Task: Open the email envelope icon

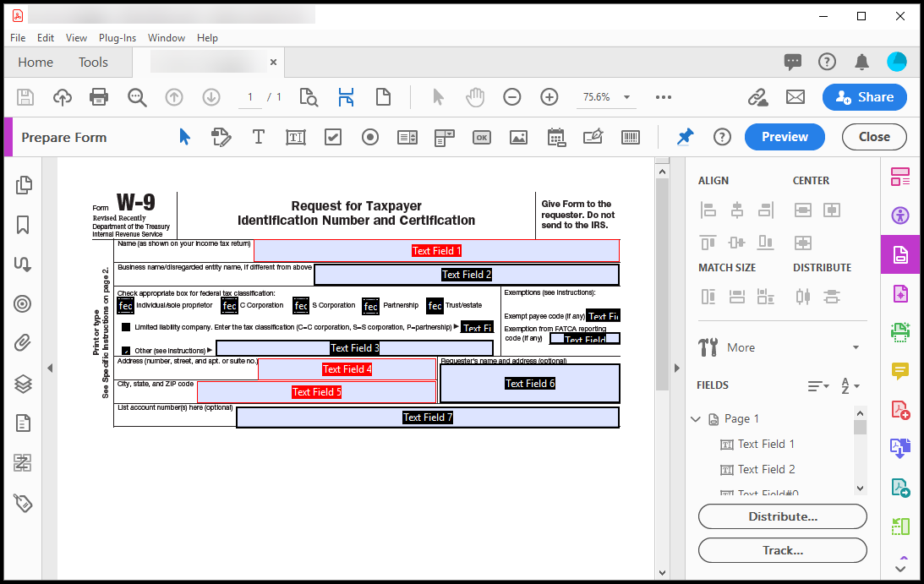Action: 795,97
